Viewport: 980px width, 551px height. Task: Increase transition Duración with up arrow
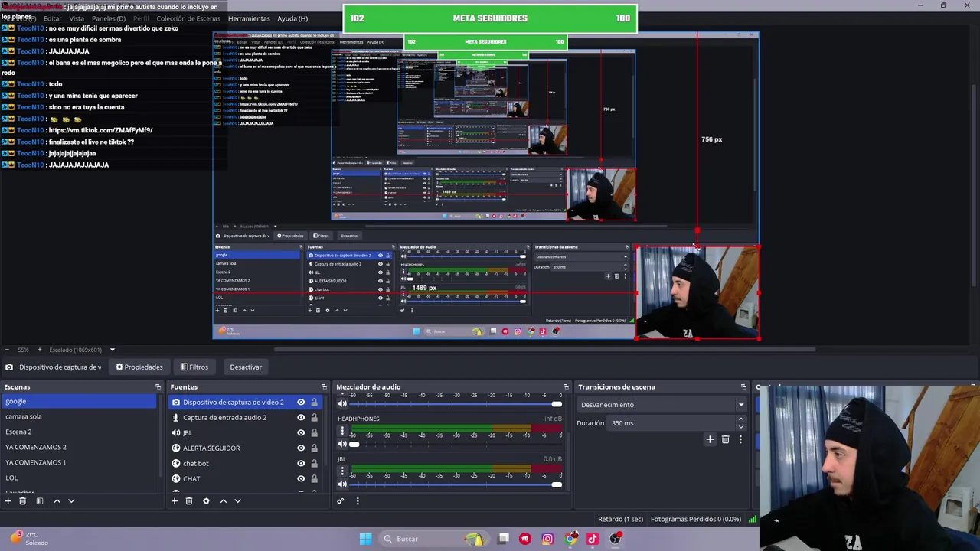(x=740, y=419)
